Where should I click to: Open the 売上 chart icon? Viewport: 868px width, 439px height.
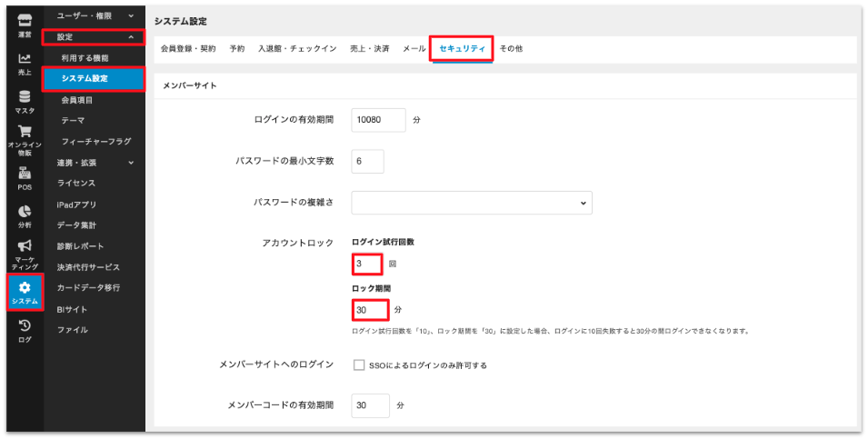click(25, 62)
